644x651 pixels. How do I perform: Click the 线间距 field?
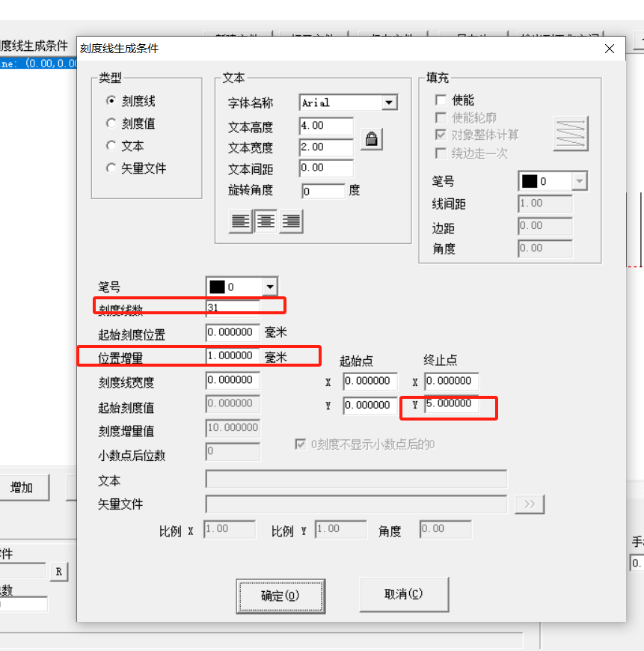(x=545, y=204)
